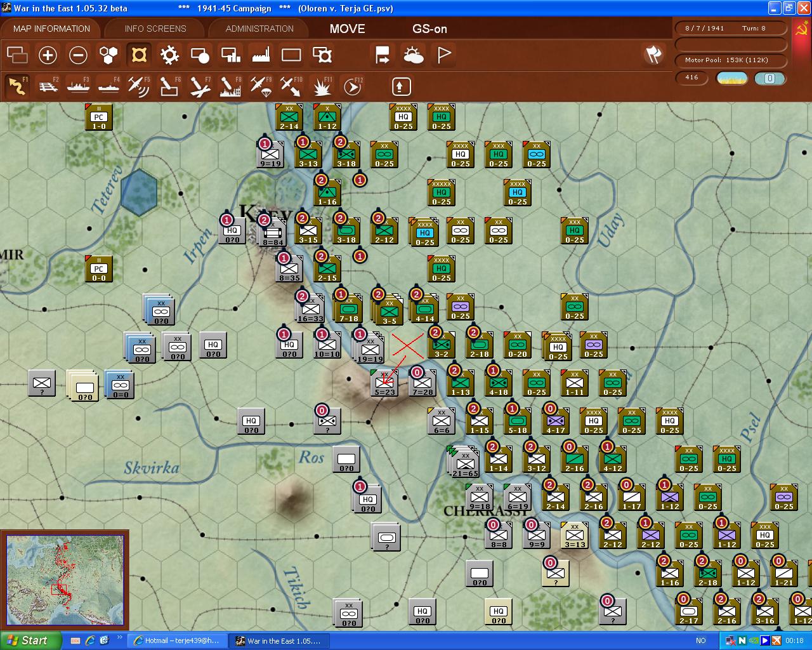This screenshot has height=650, width=812.
Task: Select the F7 aircraft mode icon
Action: pyautogui.click(x=200, y=86)
